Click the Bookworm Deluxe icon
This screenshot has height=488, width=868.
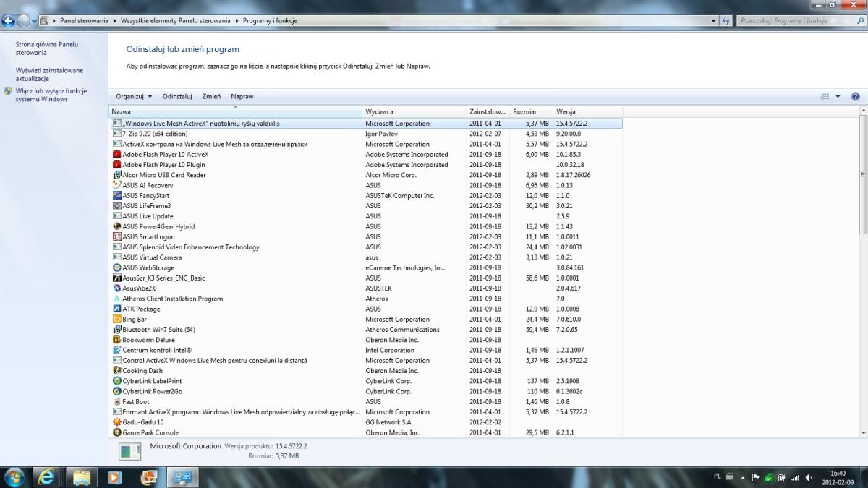point(116,340)
